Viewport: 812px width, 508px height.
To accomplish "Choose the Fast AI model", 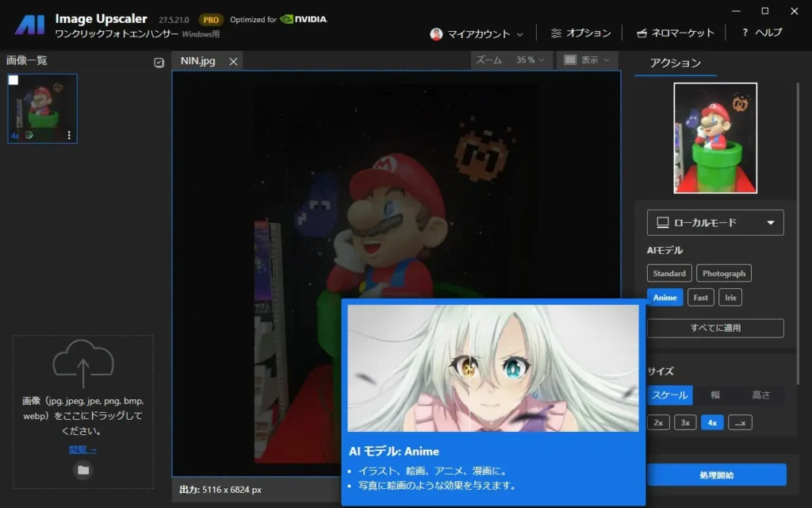I will tap(700, 298).
